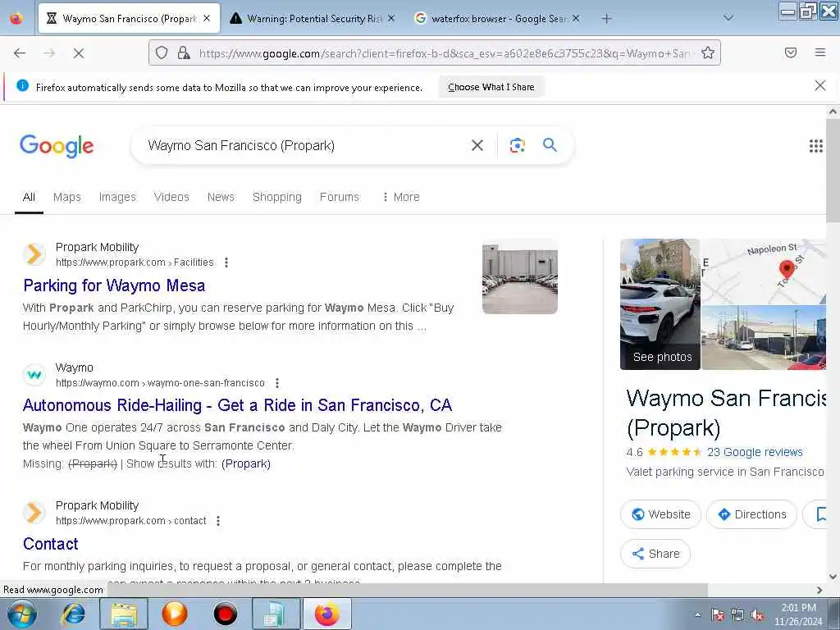Stop loading the current page

click(x=78, y=53)
